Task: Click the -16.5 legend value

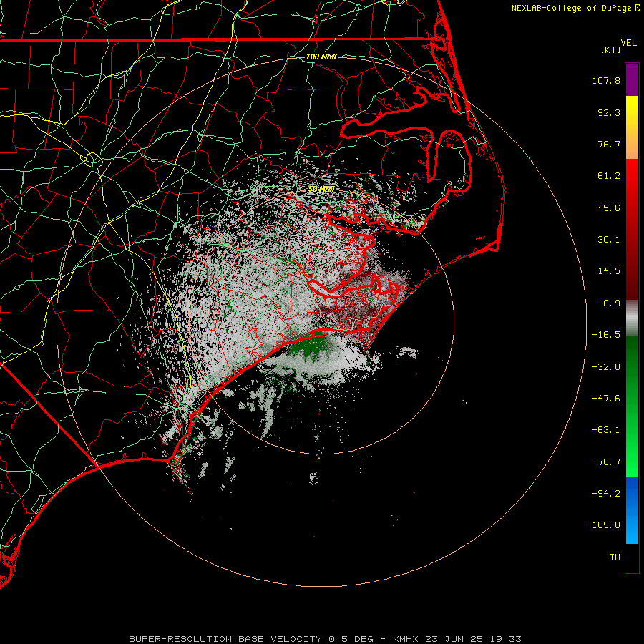Action: click(606, 335)
